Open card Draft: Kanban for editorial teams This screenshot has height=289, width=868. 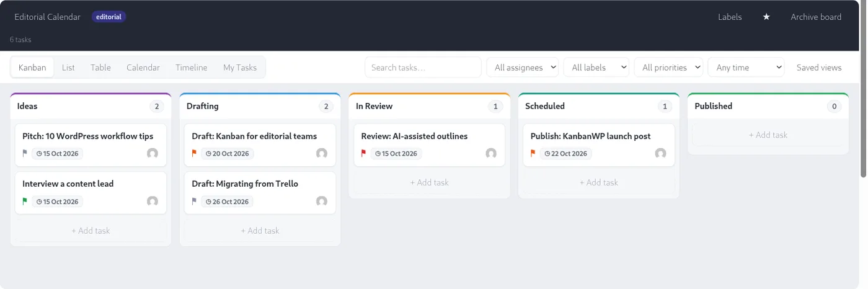point(260,144)
